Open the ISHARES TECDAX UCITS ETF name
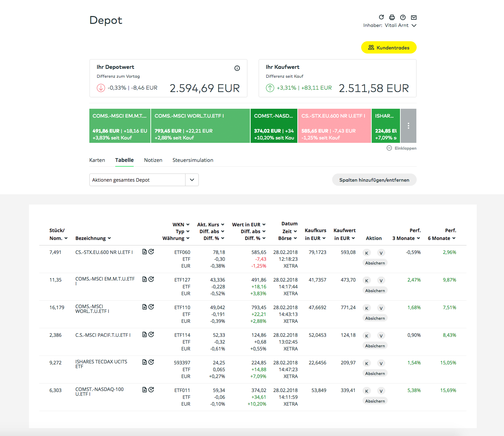This screenshot has width=504, height=436. (x=101, y=364)
